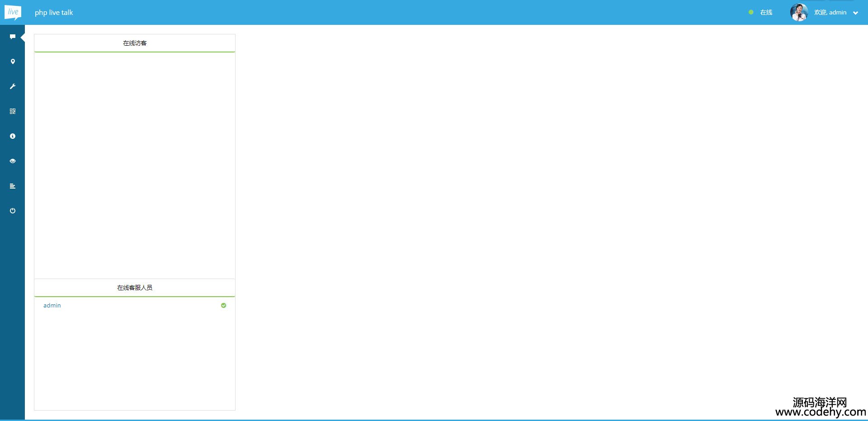This screenshot has height=421, width=868.
Task: Click admin's green check status icon
Action: [x=223, y=306]
